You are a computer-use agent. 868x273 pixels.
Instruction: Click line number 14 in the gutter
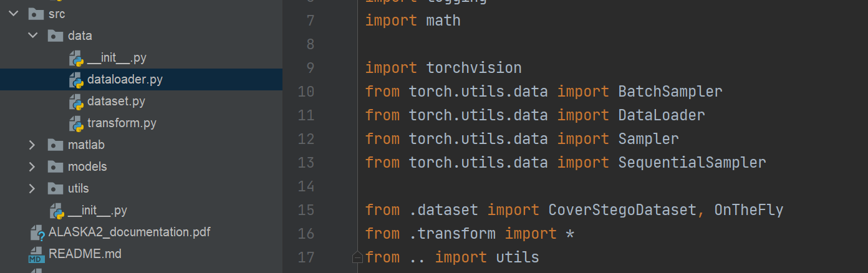[306, 186]
